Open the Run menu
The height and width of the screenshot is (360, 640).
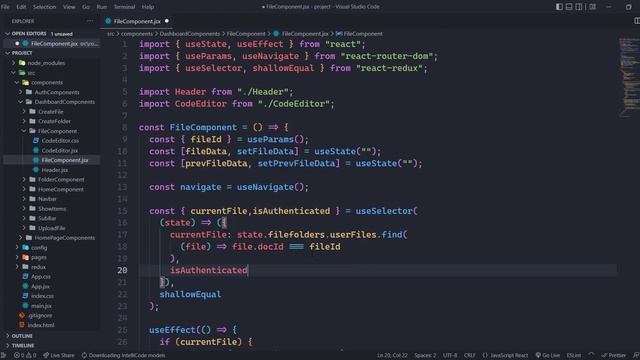(102, 7)
